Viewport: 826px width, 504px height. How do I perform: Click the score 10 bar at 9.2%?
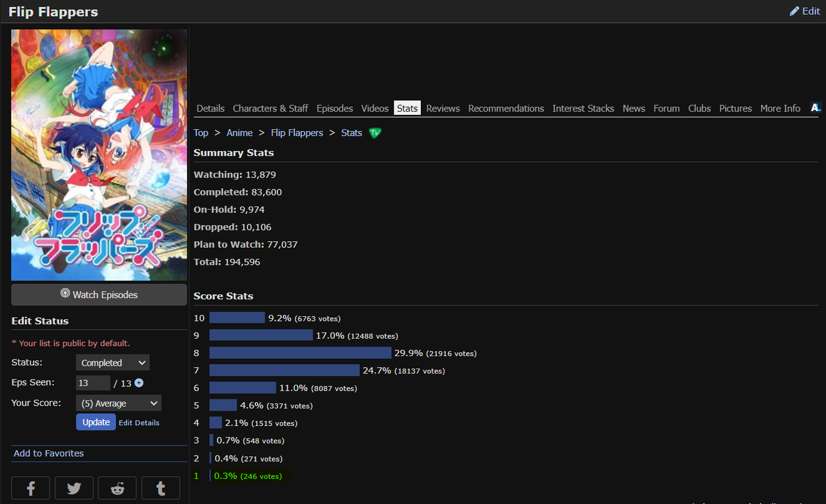pos(237,318)
